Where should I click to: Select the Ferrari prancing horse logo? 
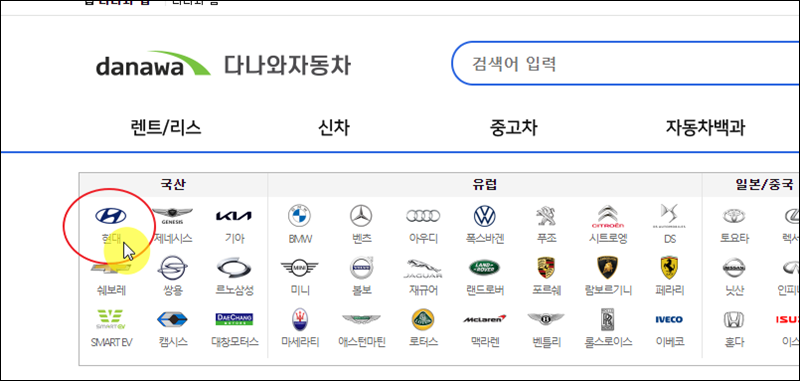(x=670, y=268)
